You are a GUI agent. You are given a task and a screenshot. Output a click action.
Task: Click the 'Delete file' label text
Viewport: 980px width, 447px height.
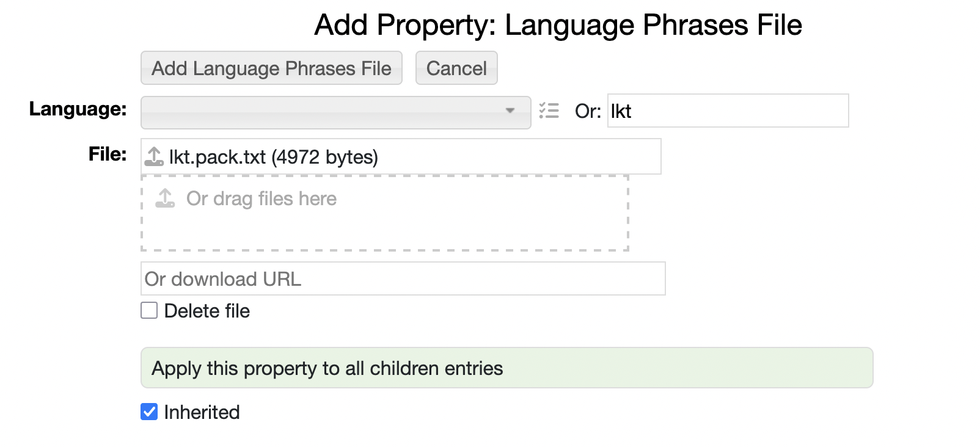[x=207, y=311]
